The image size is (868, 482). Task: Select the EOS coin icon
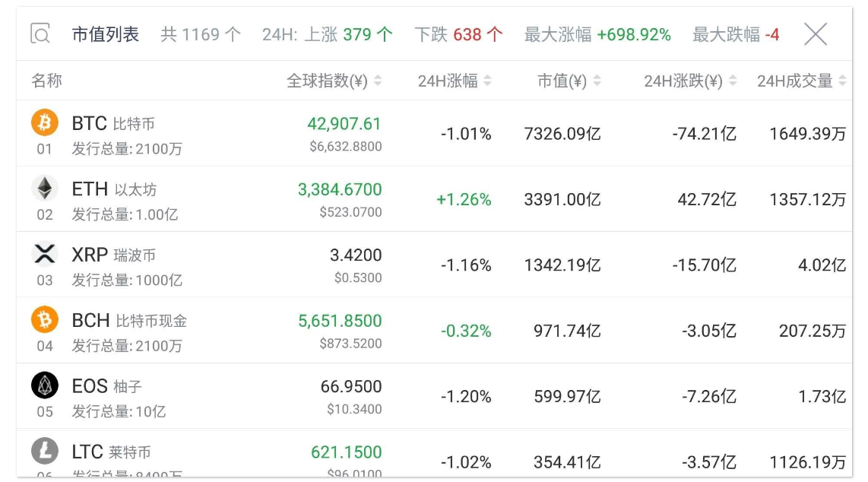coord(45,385)
